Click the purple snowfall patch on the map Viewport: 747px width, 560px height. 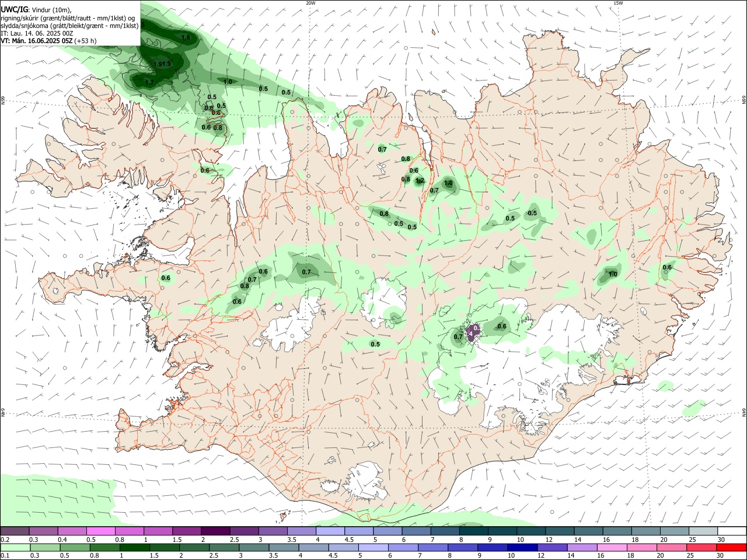[x=473, y=333]
